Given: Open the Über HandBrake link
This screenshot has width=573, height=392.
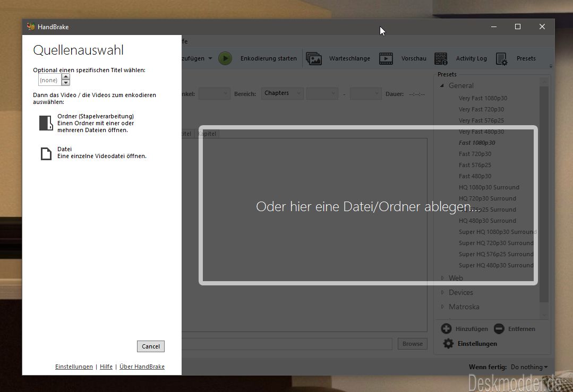Looking at the screenshot, I should (142, 367).
